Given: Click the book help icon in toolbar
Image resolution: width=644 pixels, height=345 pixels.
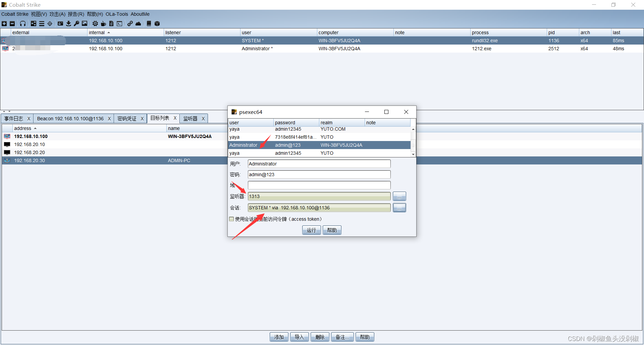Looking at the screenshot, I should click(149, 23).
